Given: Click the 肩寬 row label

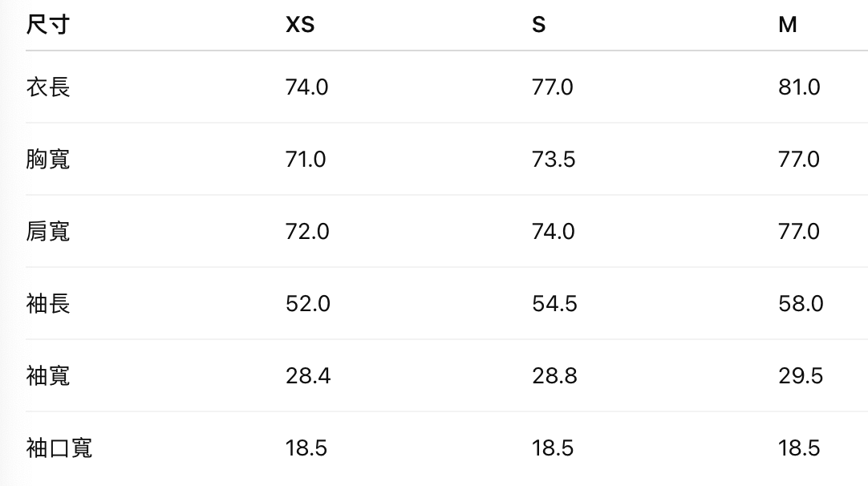Looking at the screenshot, I should pyautogui.click(x=48, y=231).
